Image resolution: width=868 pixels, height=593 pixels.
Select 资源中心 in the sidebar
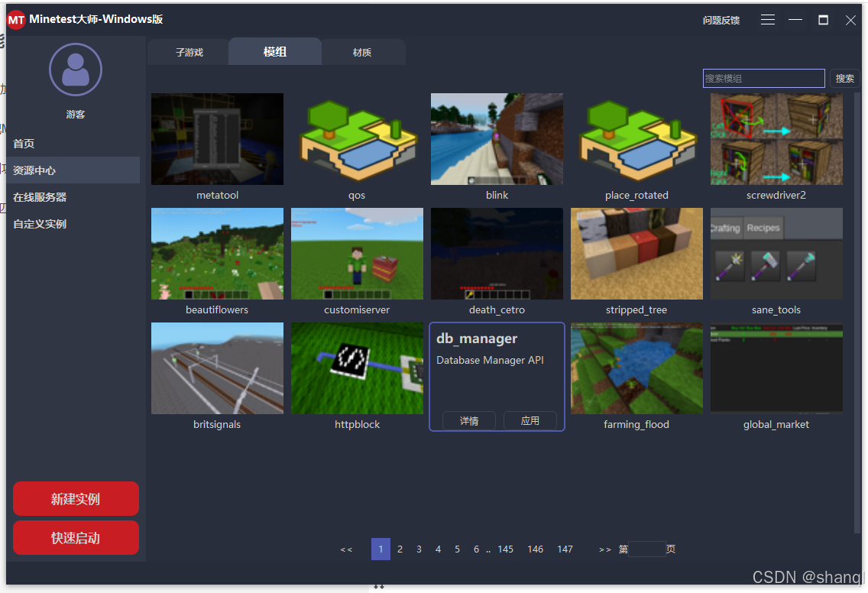[x=73, y=170]
